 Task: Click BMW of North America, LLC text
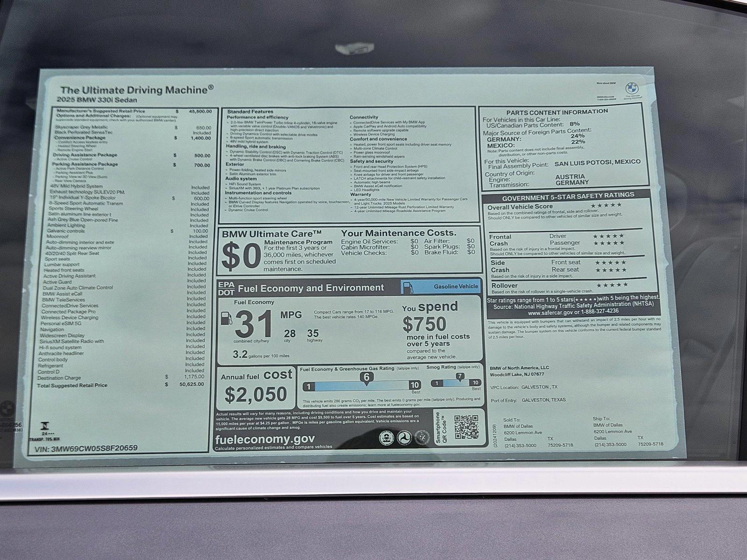[x=520, y=368]
